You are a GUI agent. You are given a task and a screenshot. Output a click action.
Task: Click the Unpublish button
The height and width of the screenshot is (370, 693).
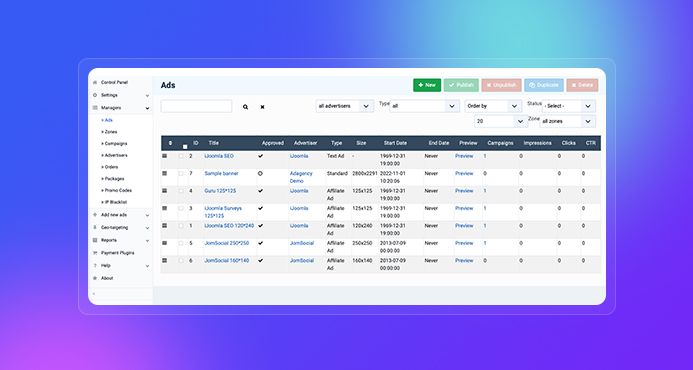pyautogui.click(x=501, y=85)
